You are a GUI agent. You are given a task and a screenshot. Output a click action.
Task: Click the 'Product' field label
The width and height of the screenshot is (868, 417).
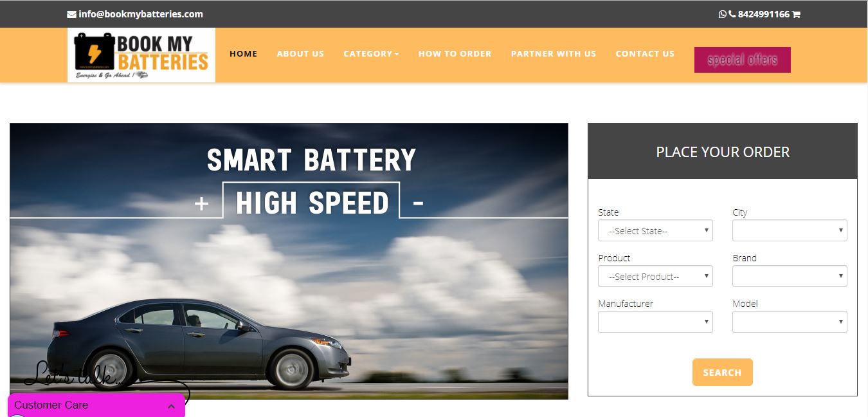614,258
